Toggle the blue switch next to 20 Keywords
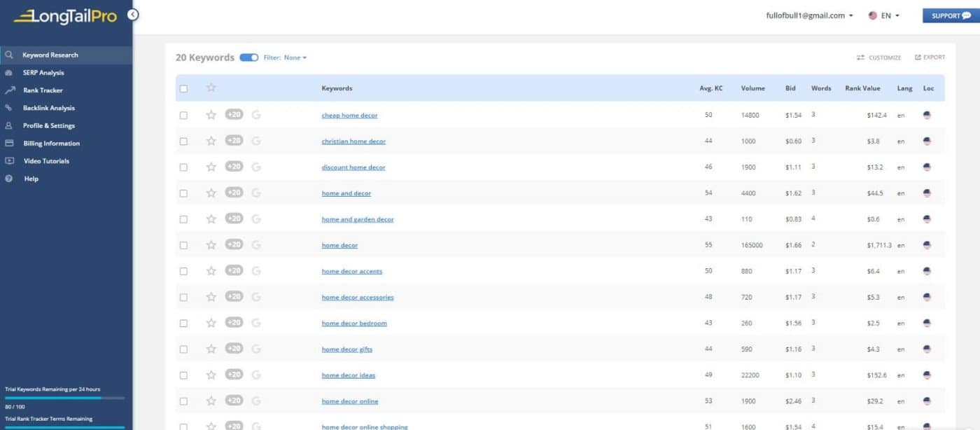Image resolution: width=980 pixels, height=430 pixels. (x=248, y=57)
